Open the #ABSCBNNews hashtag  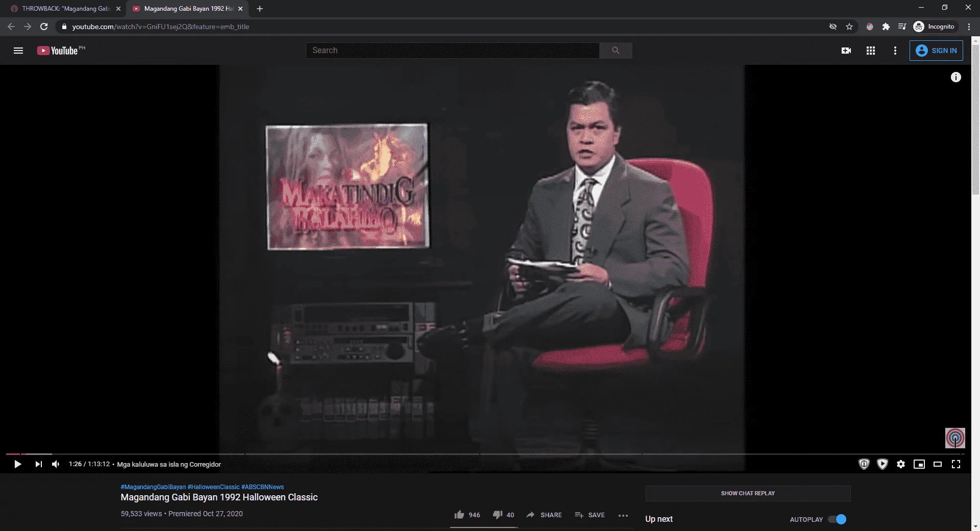[262, 487]
